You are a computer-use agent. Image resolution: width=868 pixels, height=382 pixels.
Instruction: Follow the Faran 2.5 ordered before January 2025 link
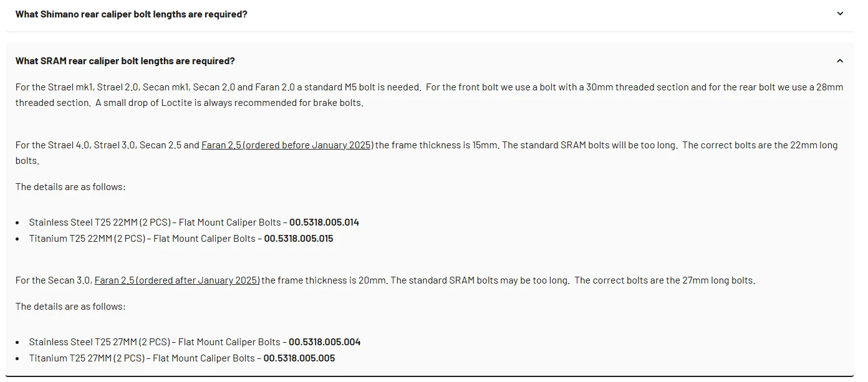coord(287,145)
